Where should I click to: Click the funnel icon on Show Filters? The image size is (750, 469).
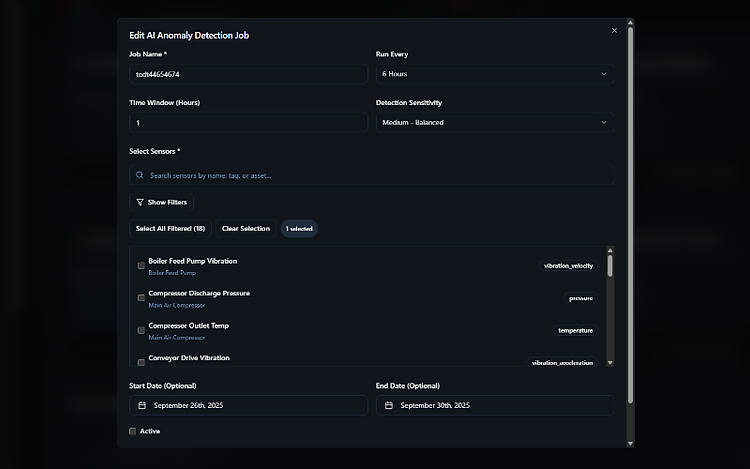140,202
